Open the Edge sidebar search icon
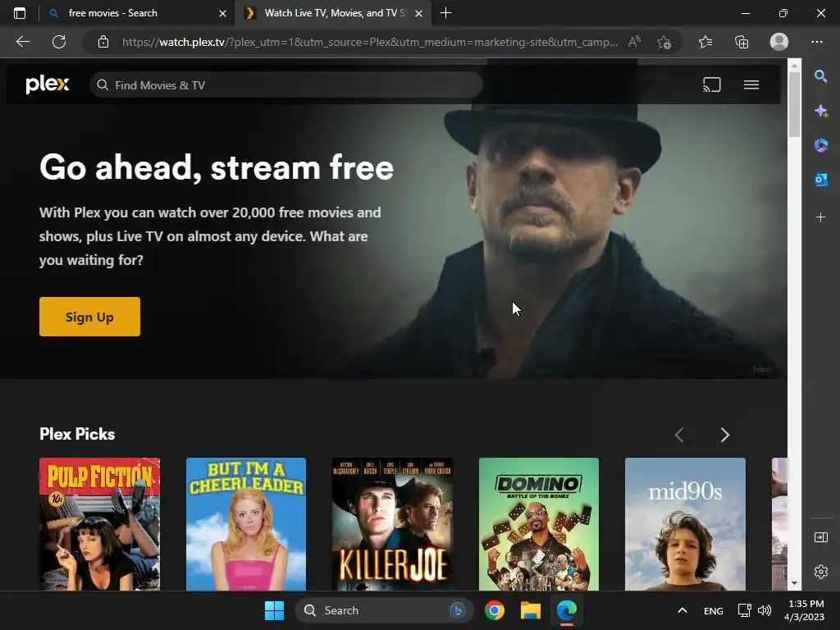This screenshot has width=840, height=630. [820, 76]
